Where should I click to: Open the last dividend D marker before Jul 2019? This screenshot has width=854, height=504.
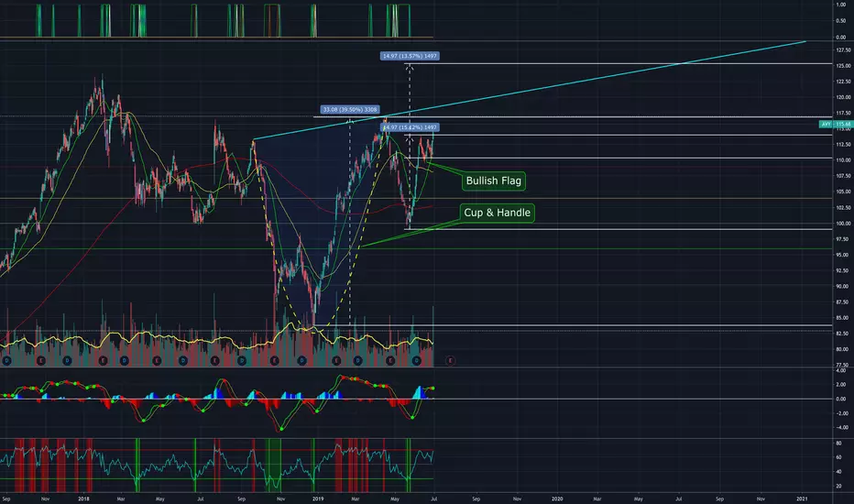pos(417,361)
